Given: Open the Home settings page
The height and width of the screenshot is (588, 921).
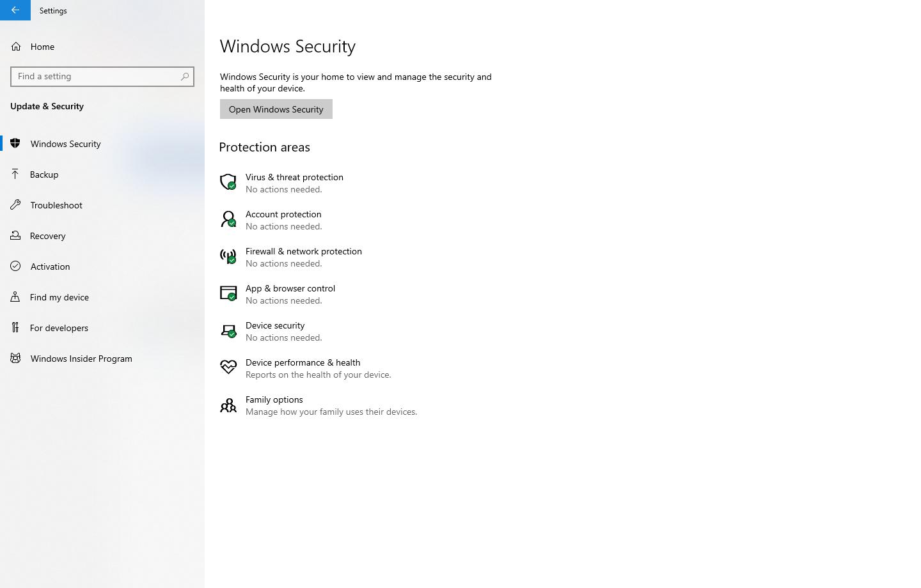Looking at the screenshot, I should point(102,47).
